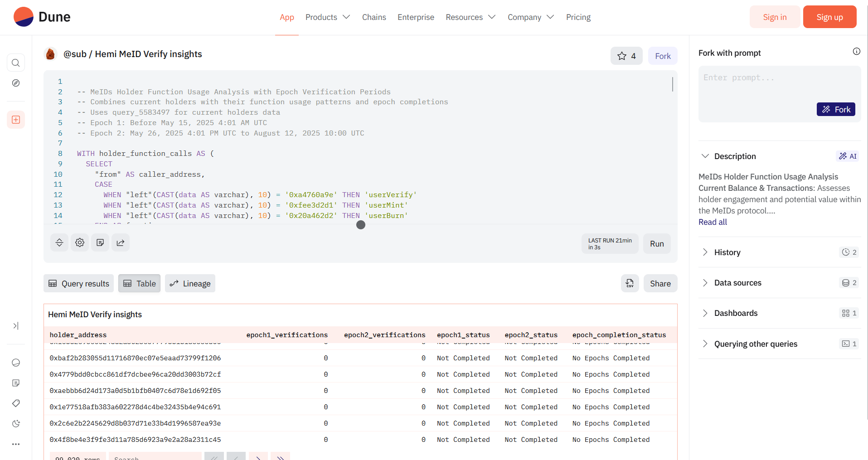Viewport: 868px width, 460px height.
Task: Switch to the Lineage tab
Action: pyautogui.click(x=190, y=283)
